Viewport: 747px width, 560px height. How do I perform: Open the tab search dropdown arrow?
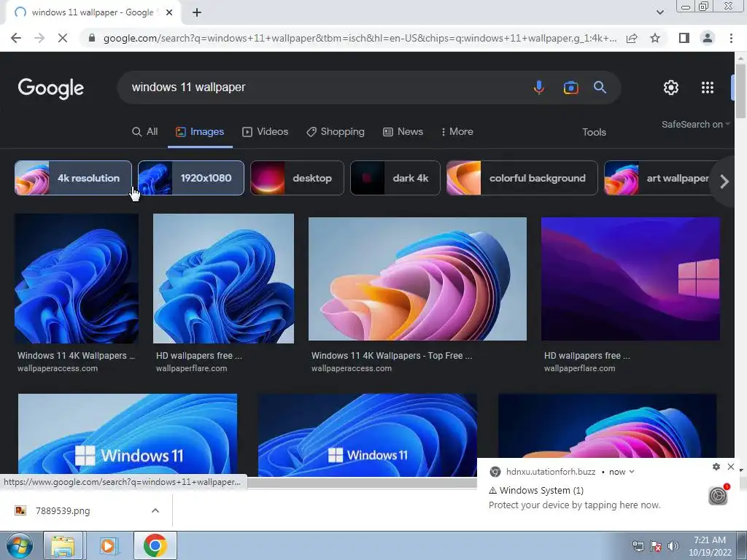659,12
